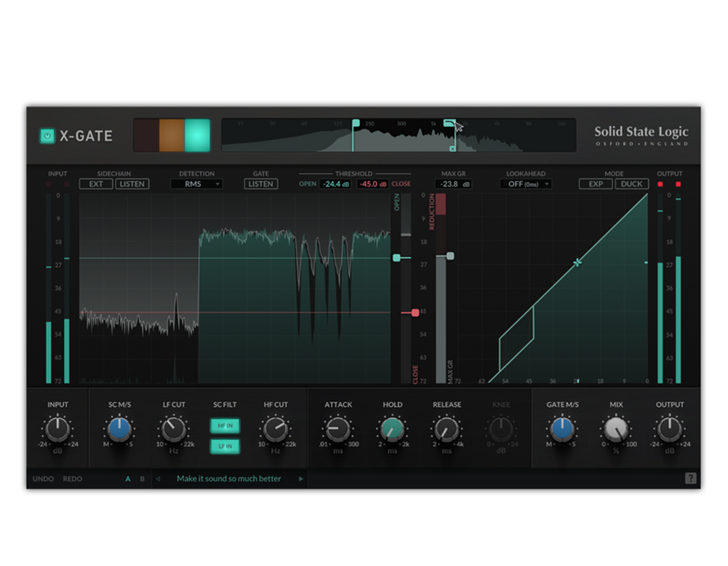
Task: Select the LF cut frequency flag handle
Action: click(x=356, y=123)
